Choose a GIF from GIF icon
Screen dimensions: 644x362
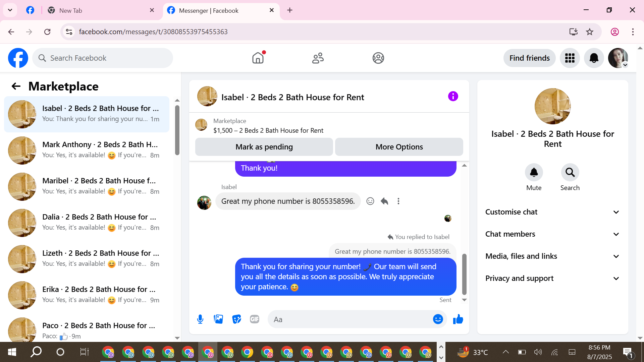[x=255, y=319]
